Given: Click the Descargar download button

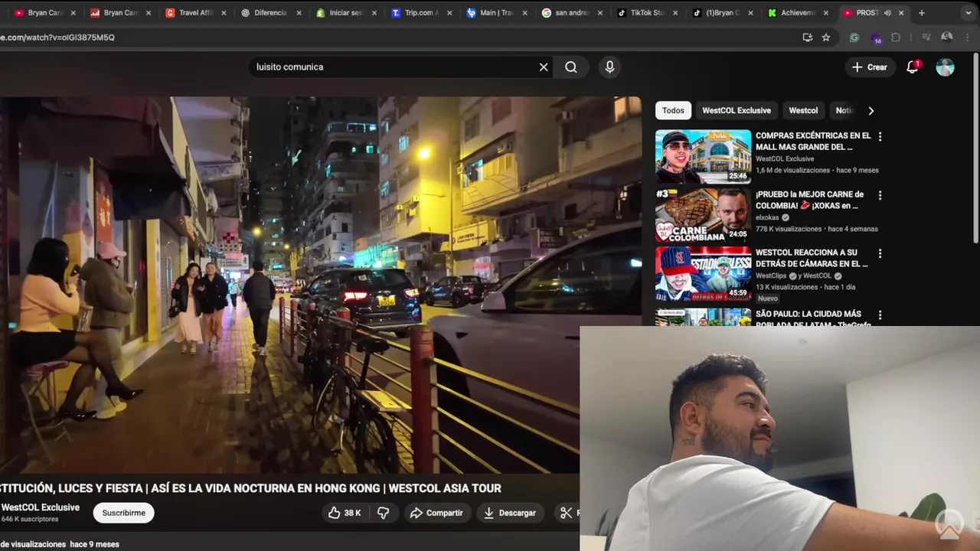Looking at the screenshot, I should click(510, 513).
